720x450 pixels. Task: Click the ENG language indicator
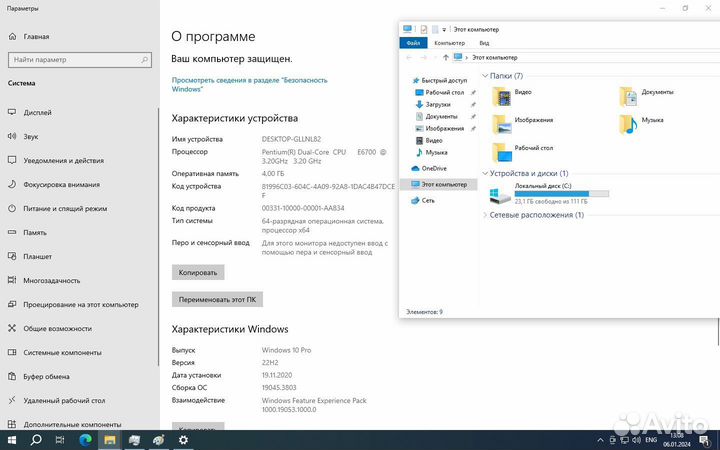click(x=651, y=440)
